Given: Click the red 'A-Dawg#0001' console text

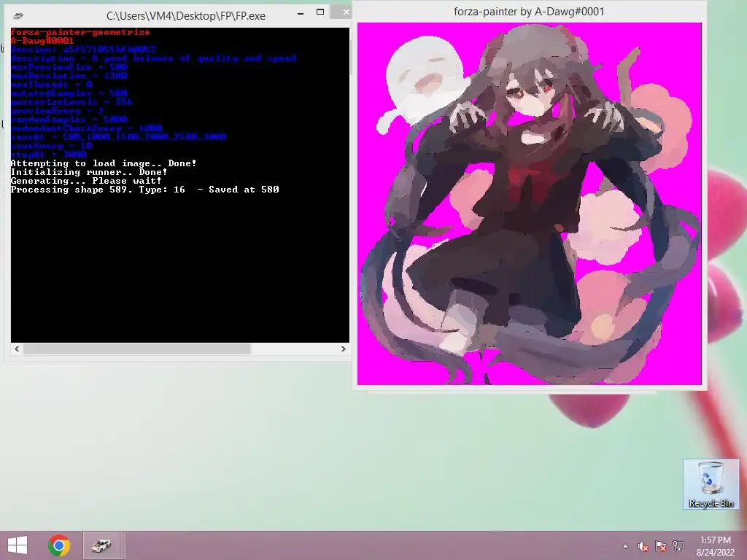Looking at the screenshot, I should pos(42,41).
